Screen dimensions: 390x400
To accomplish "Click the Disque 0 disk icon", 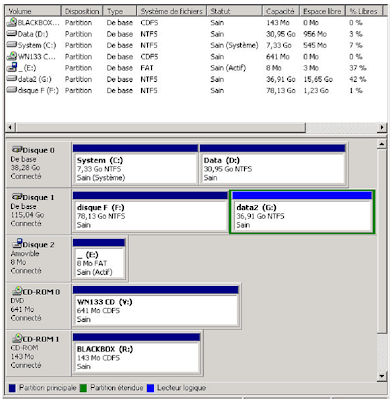I will click(17, 150).
